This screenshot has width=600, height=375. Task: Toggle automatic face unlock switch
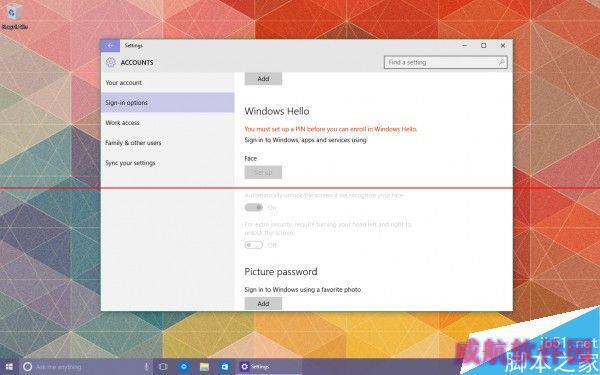coord(254,207)
